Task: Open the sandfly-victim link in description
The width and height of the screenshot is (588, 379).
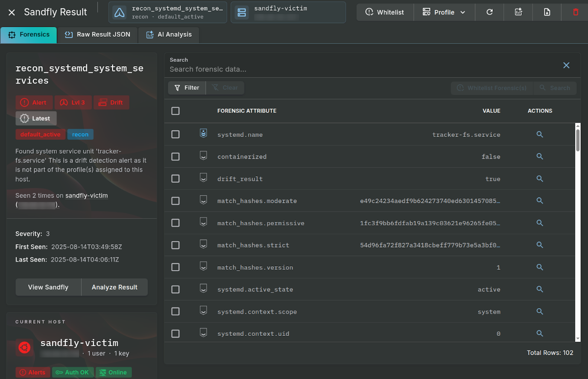Action: pyautogui.click(x=86, y=195)
